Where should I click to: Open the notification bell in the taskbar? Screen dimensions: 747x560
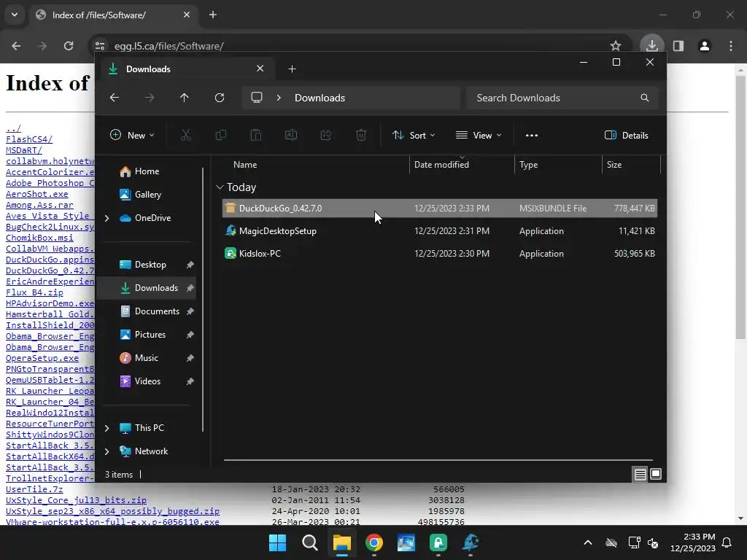click(x=727, y=542)
